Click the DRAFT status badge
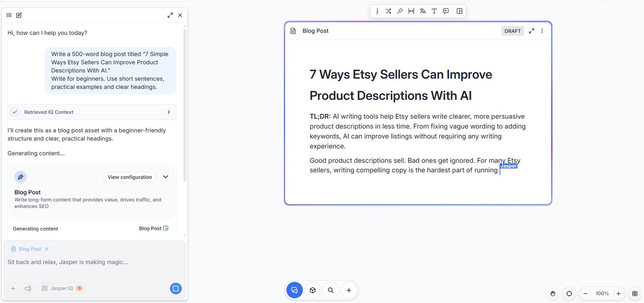The image size is (644, 303). 512,31
